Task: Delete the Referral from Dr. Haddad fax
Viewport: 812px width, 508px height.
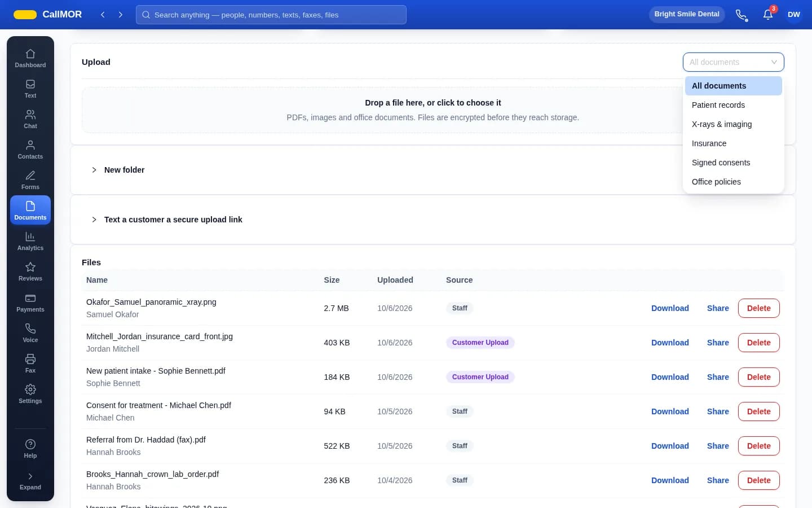Action: 758,446
